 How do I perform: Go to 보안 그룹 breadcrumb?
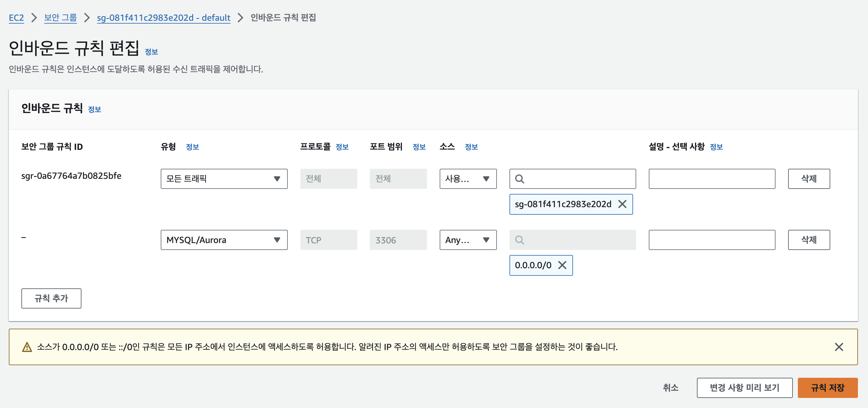60,18
